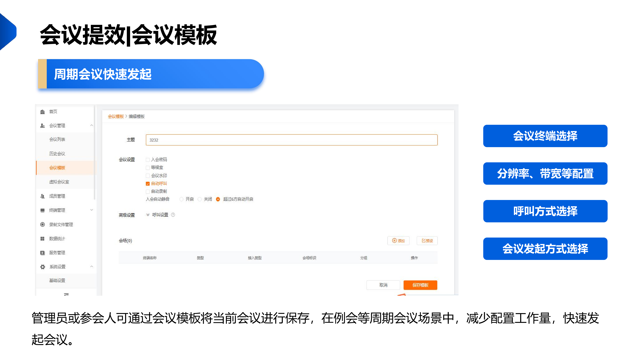Click the 会议终端选择 blue label
The width and height of the screenshot is (644, 362).
(x=545, y=136)
